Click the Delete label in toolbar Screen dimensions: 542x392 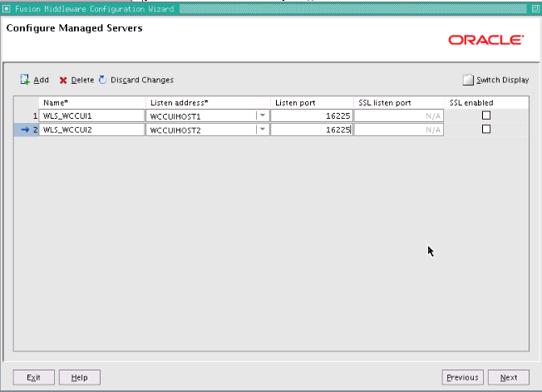click(x=82, y=80)
